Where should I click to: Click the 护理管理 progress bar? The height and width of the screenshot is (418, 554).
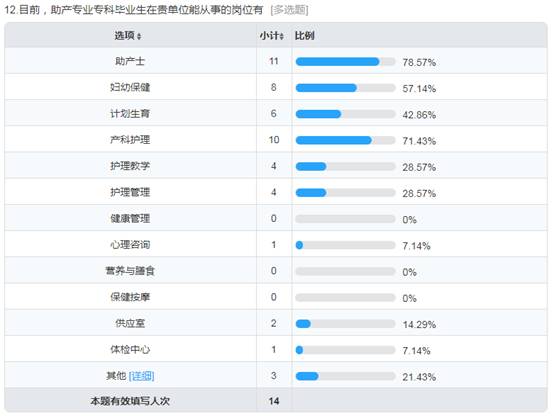coord(345,193)
